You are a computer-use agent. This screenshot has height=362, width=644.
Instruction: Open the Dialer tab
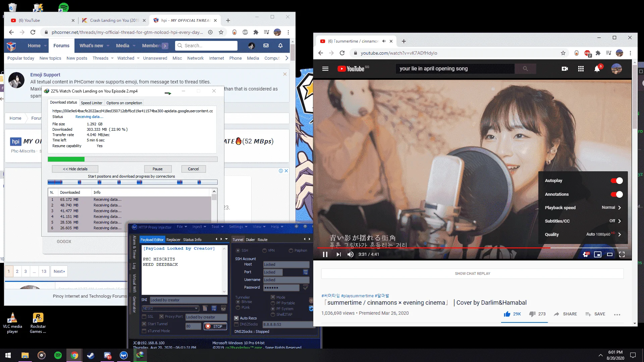click(x=250, y=240)
